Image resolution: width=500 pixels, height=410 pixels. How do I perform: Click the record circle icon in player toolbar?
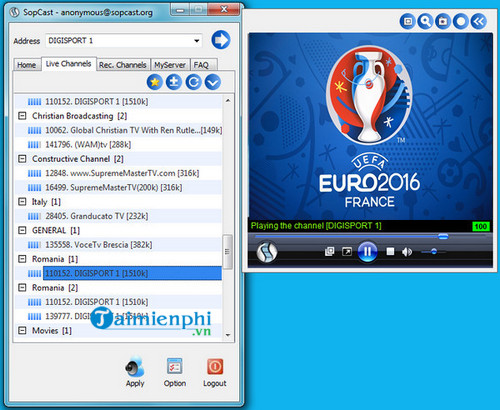click(461, 21)
